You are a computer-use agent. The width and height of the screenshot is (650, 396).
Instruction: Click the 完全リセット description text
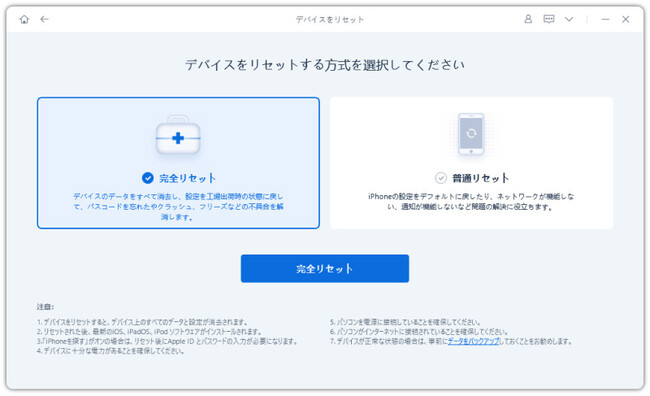click(x=178, y=207)
